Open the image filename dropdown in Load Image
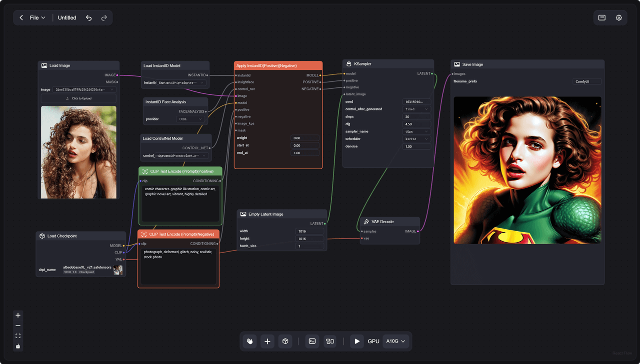The image size is (640, 364). tap(84, 89)
